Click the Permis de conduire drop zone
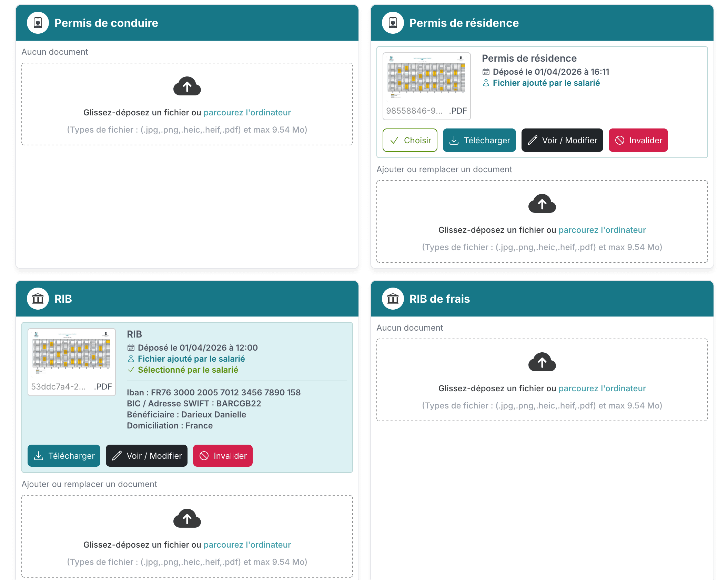Viewport: 728px width, 580px height. 187,104
